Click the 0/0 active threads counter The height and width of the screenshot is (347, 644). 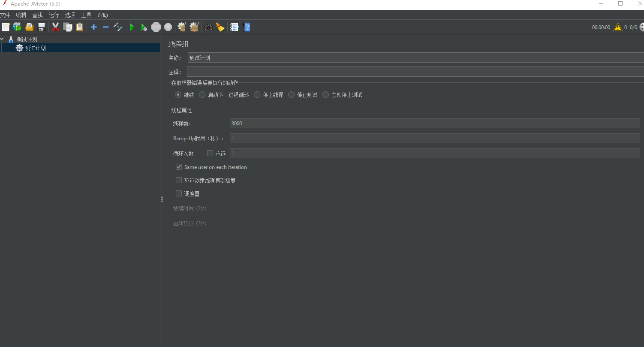click(633, 27)
